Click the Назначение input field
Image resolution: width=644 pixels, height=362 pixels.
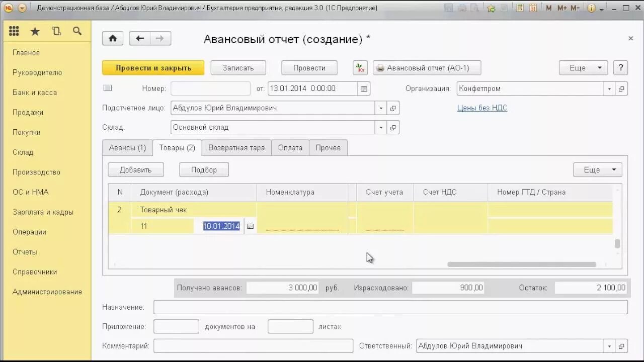point(390,307)
